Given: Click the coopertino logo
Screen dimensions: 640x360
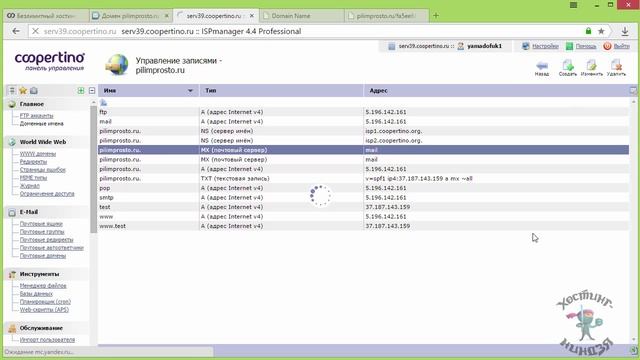Looking at the screenshot, I should pos(50,62).
